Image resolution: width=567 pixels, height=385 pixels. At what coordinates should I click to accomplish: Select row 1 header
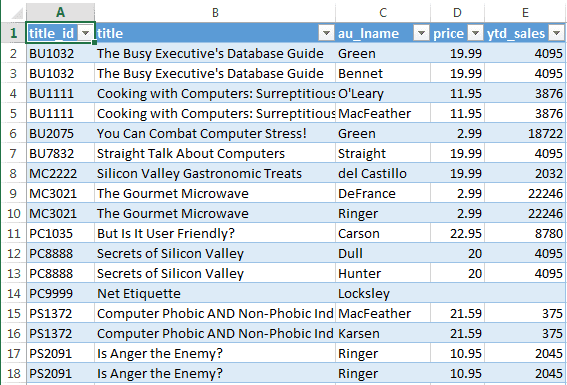coord(13,33)
